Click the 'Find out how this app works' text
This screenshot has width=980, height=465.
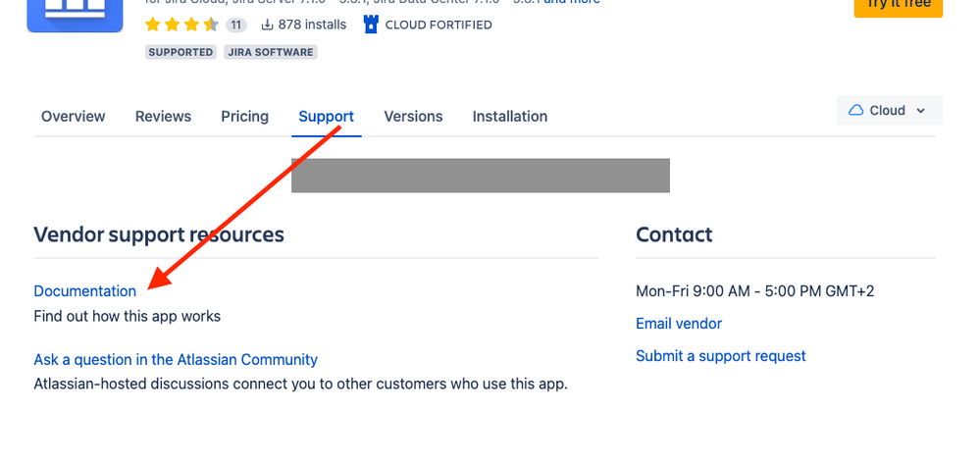pos(127,316)
